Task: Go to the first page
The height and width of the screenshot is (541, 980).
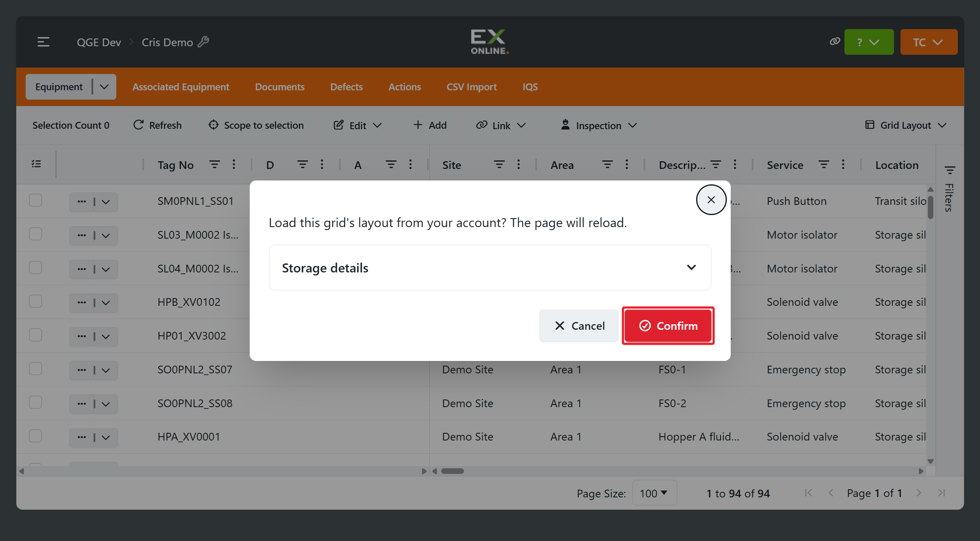Action: [808, 493]
